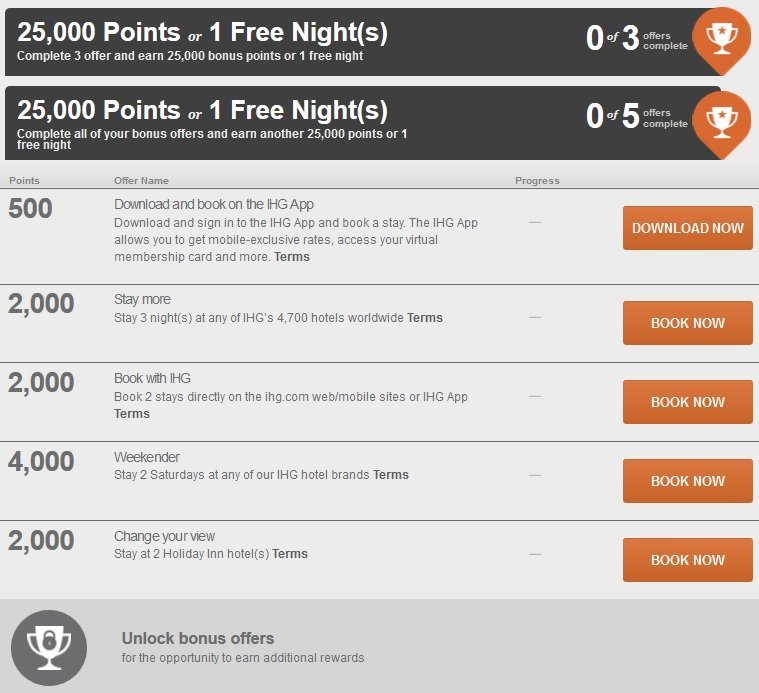
Task: Open Terms link under Book with IHG
Action: (132, 414)
